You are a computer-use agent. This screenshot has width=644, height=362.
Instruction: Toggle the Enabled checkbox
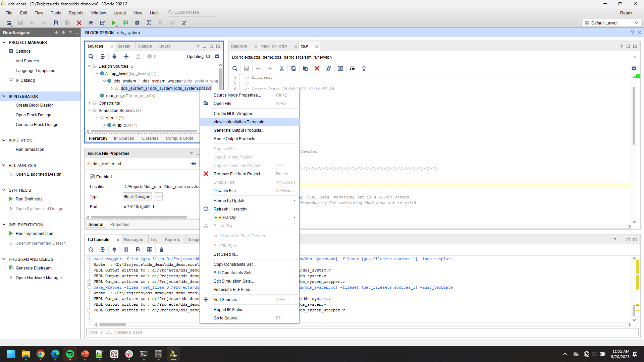pos(92,177)
